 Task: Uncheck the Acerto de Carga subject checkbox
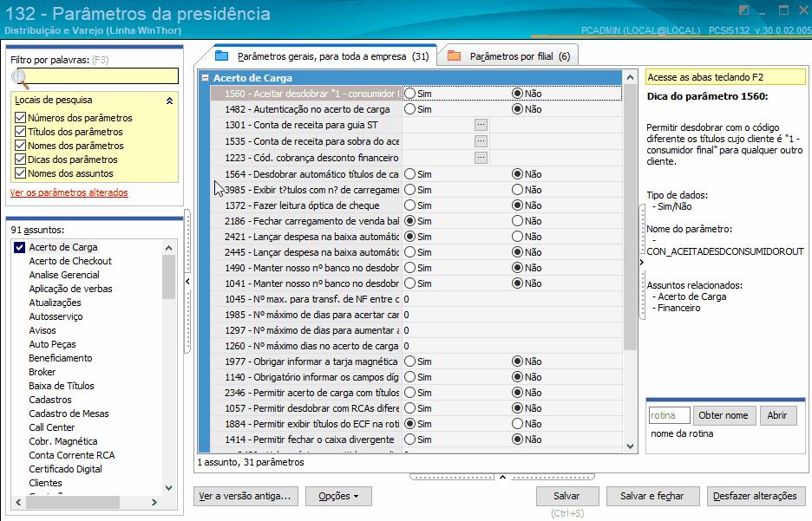[20, 247]
